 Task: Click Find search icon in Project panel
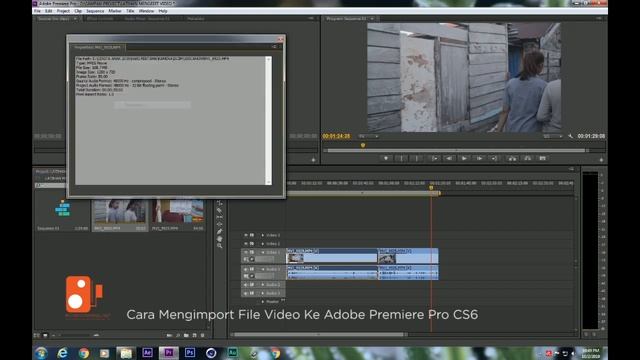tap(178, 335)
